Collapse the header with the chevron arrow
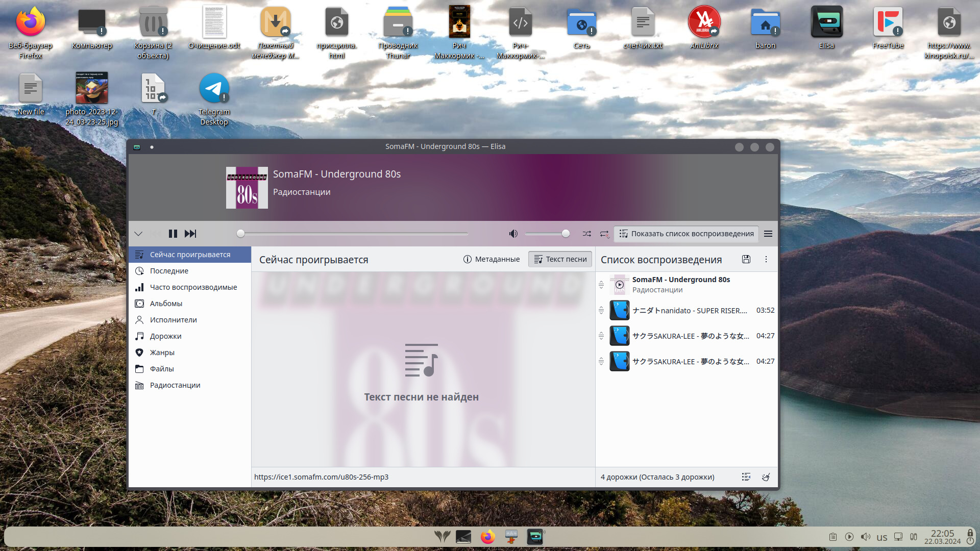This screenshot has width=980, height=551. tap(138, 234)
